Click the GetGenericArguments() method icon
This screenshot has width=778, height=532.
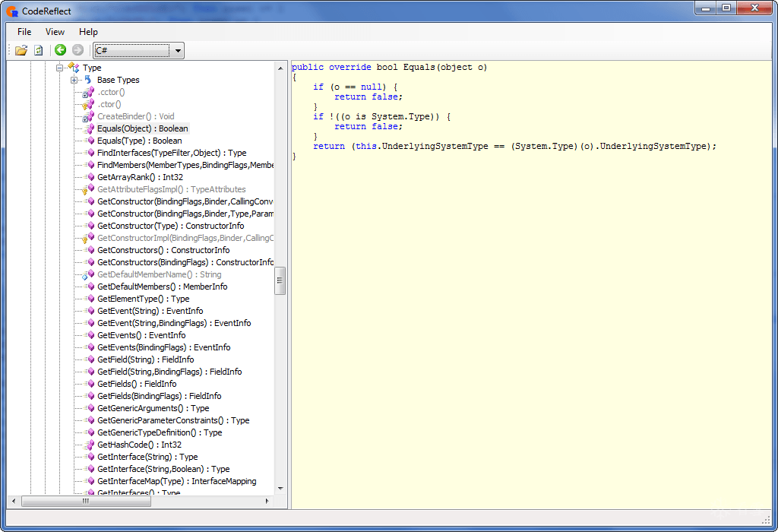(x=90, y=408)
